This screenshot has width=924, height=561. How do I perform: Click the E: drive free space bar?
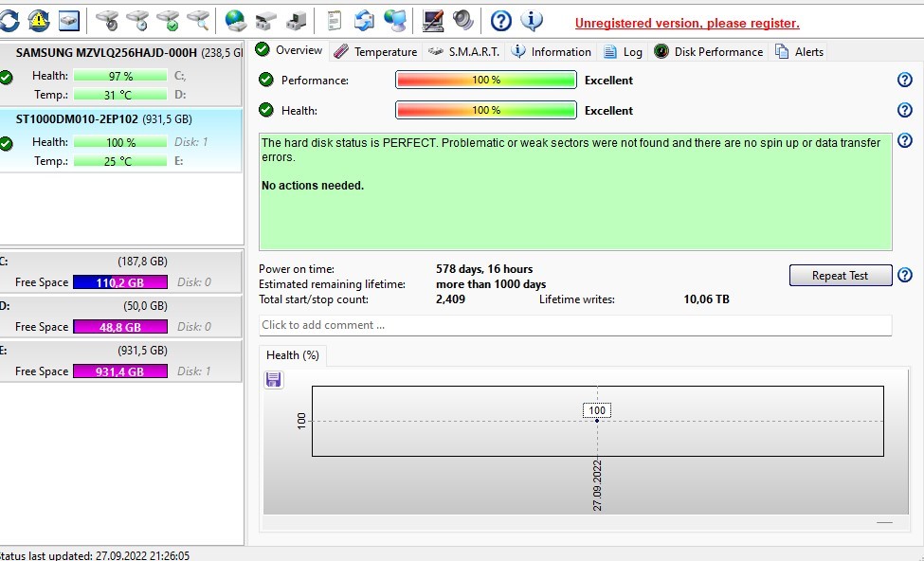[x=119, y=371]
